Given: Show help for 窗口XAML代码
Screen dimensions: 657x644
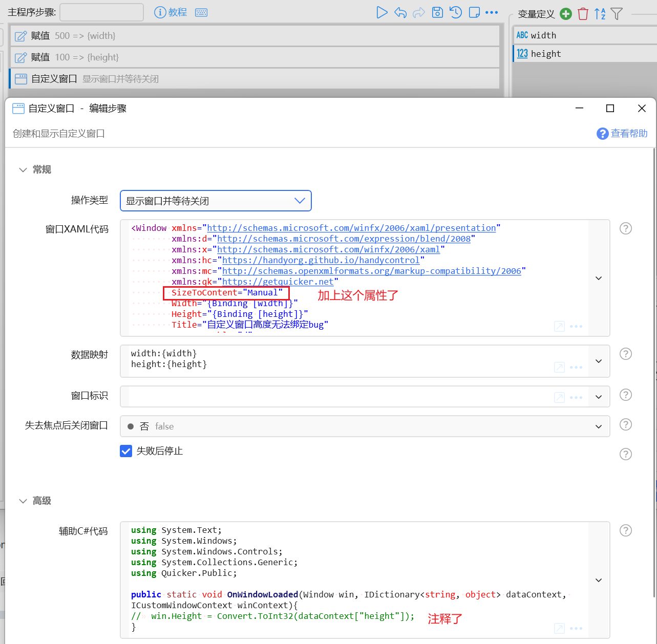Looking at the screenshot, I should click(x=626, y=228).
